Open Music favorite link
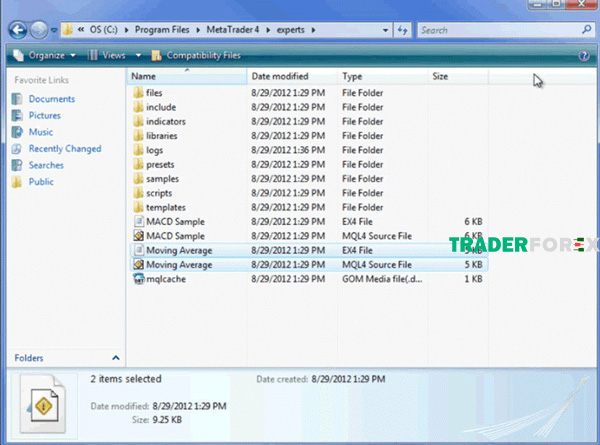This screenshot has height=445, width=600. click(x=41, y=132)
